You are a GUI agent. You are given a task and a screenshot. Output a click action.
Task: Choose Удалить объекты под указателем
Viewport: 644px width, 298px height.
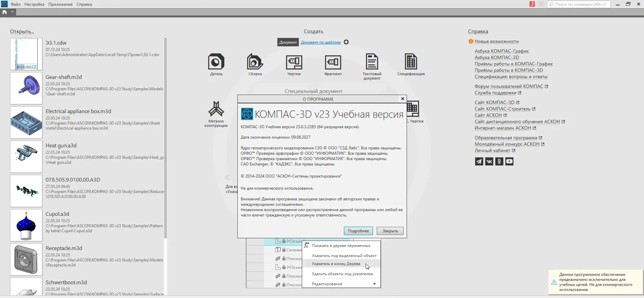tap(341, 274)
